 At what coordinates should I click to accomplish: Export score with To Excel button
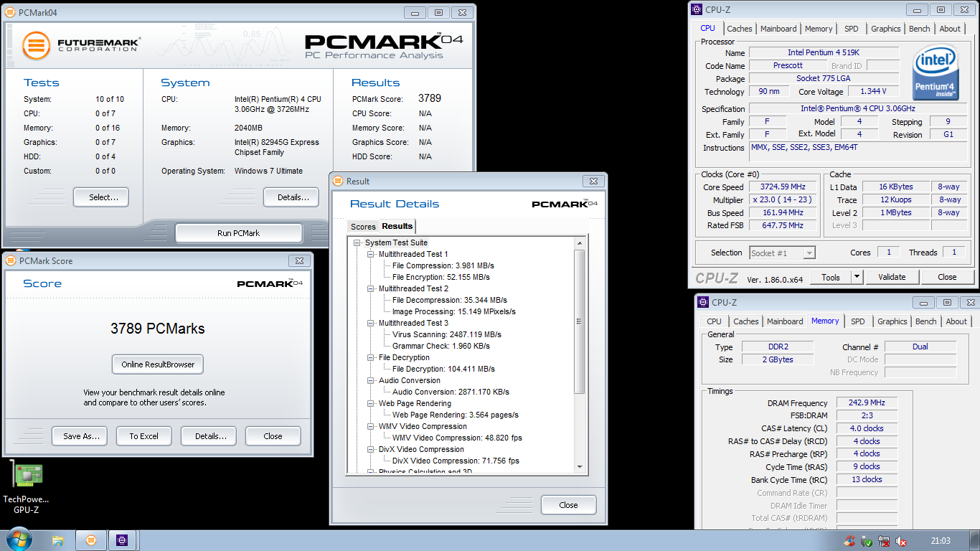coord(144,435)
